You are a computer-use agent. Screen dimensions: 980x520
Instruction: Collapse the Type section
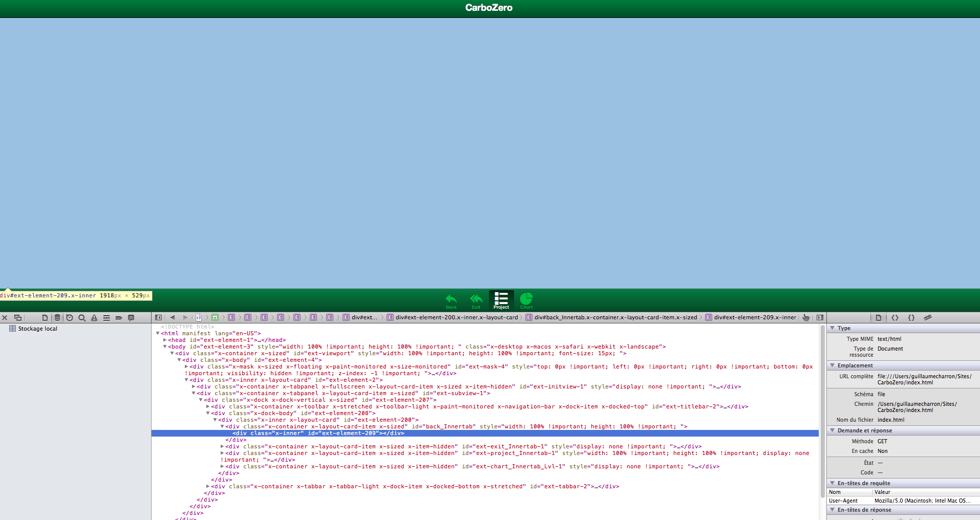click(833, 328)
